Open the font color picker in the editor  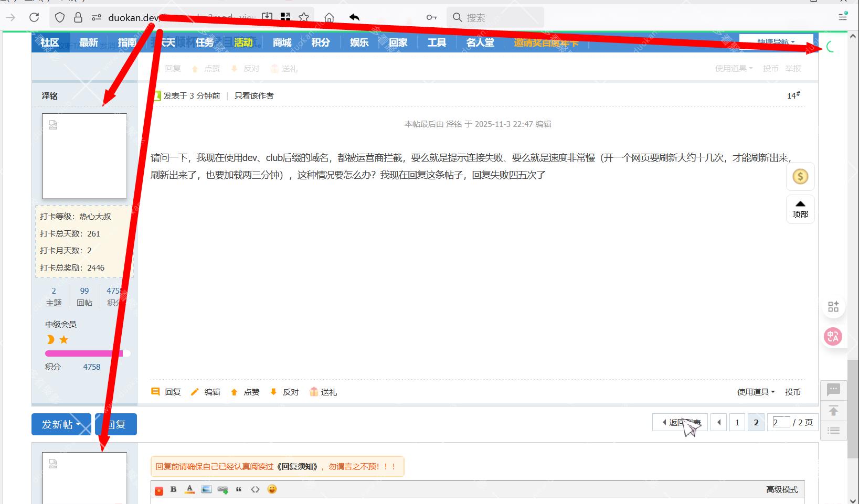189,489
